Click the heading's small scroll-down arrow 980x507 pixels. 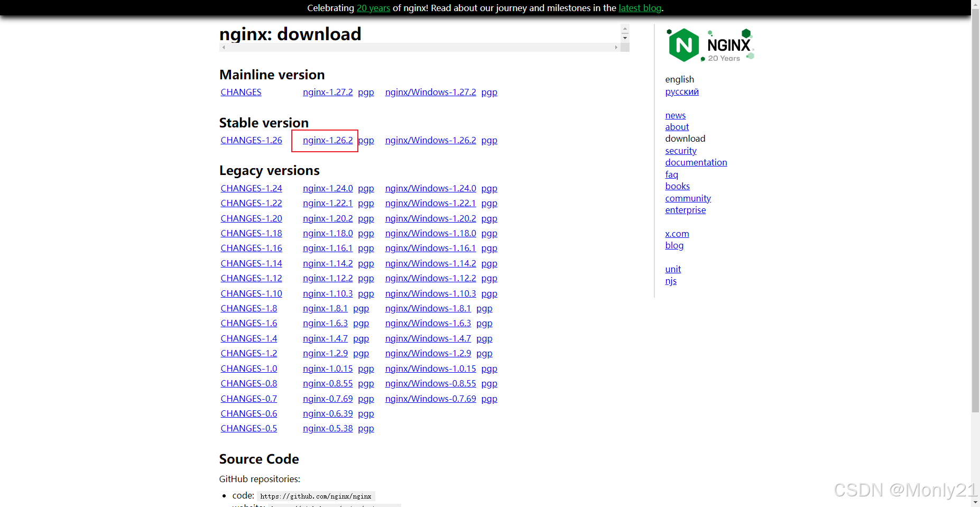pyautogui.click(x=625, y=38)
